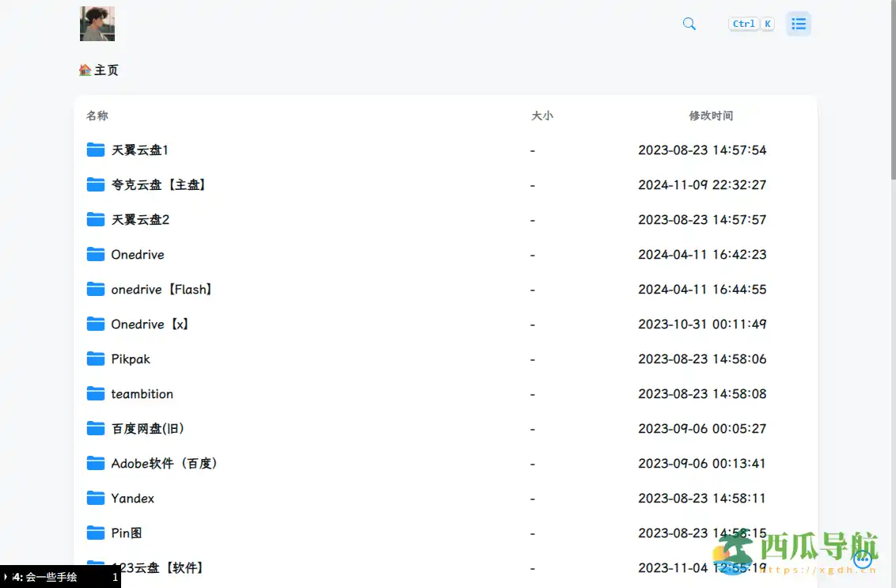
Task: Click the search magnifier icon
Action: tap(689, 24)
